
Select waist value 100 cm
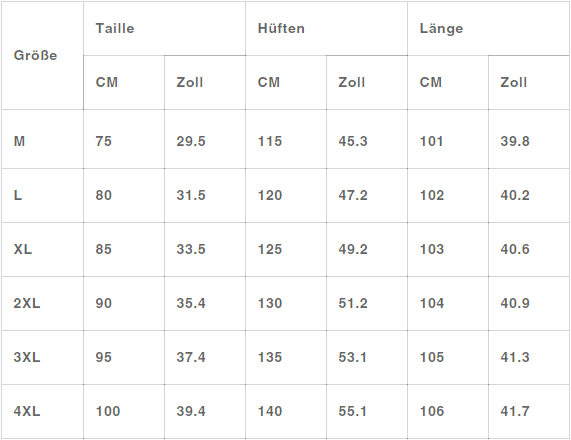tap(108, 411)
